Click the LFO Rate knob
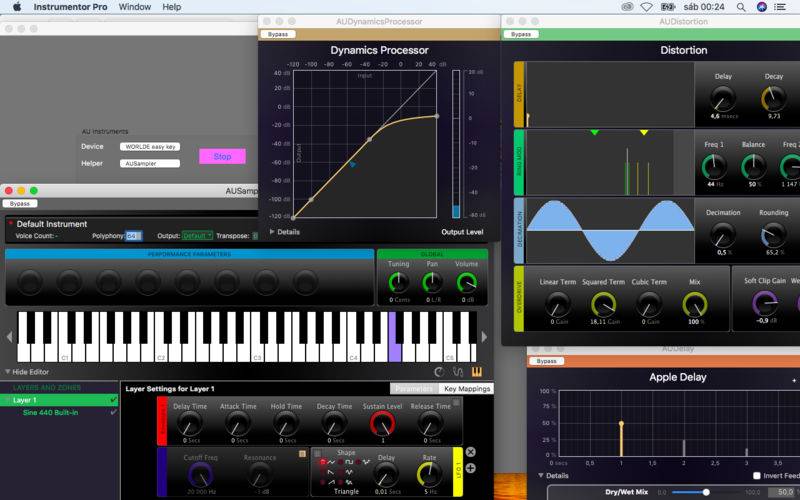 pos(430,474)
